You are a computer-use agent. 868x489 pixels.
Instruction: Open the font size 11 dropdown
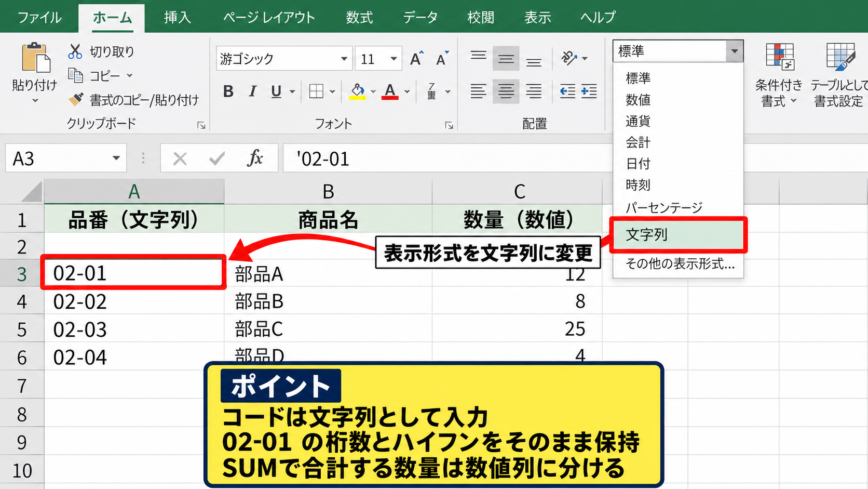point(394,59)
